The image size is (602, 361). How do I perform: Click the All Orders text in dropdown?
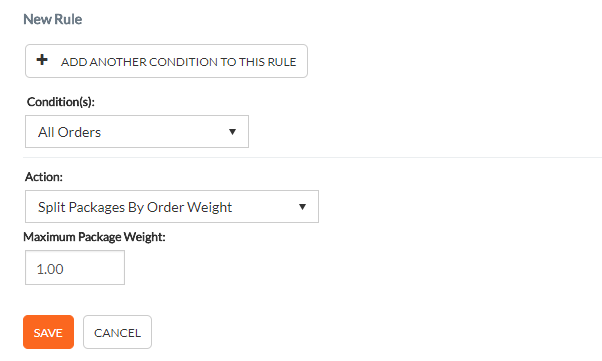pyautogui.click(x=69, y=132)
